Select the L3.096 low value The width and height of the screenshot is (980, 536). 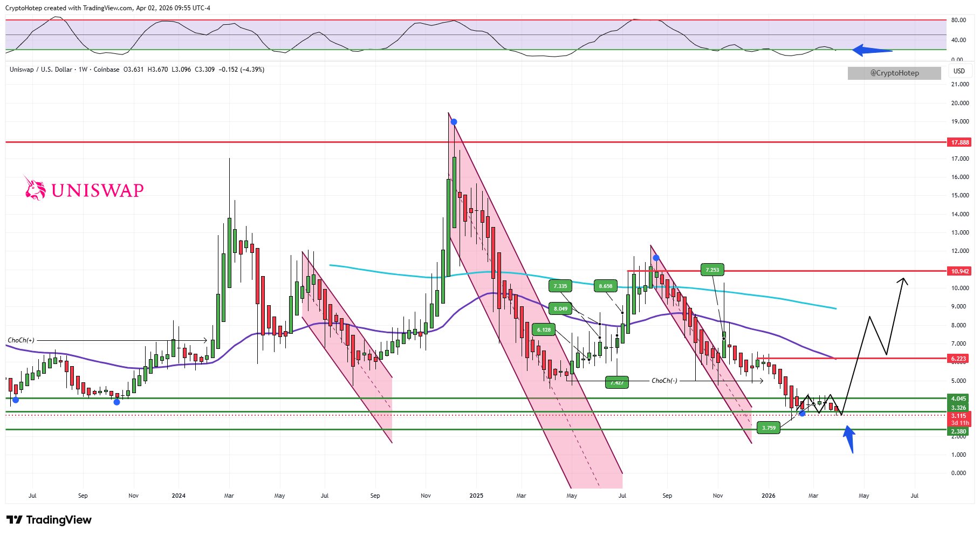pos(181,70)
